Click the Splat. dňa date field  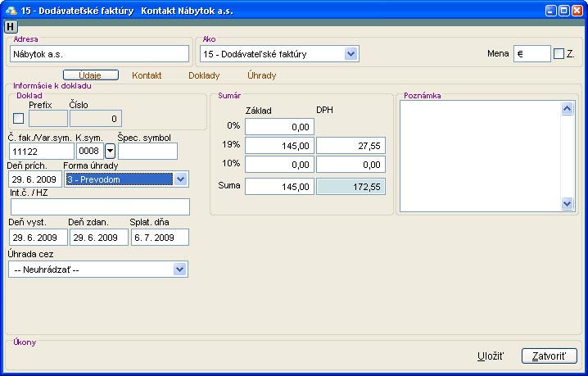159,238
